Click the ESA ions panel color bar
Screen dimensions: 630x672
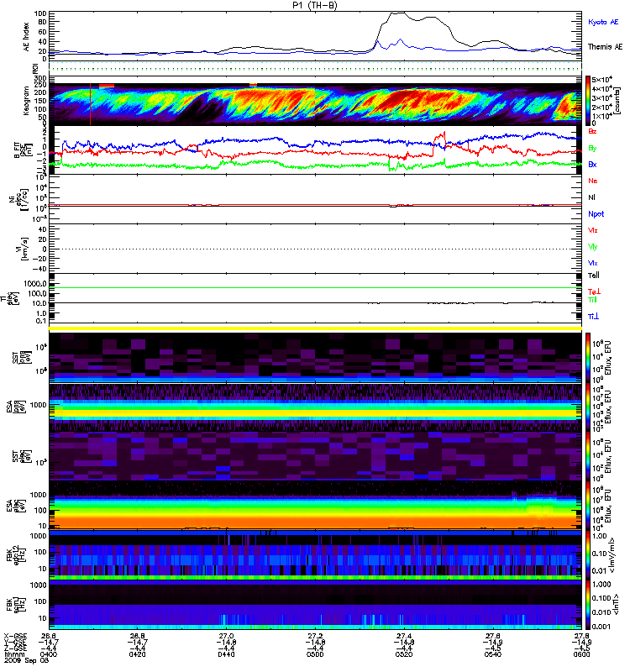588,407
